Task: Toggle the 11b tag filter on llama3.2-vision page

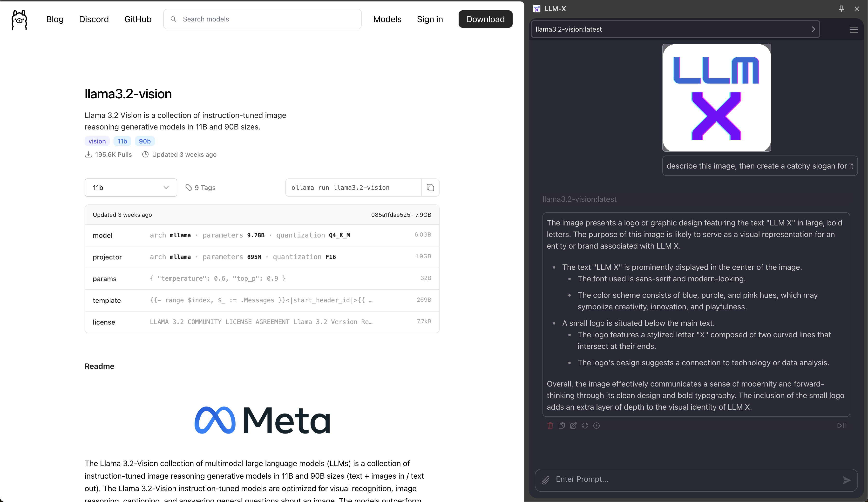Action: 122,140
